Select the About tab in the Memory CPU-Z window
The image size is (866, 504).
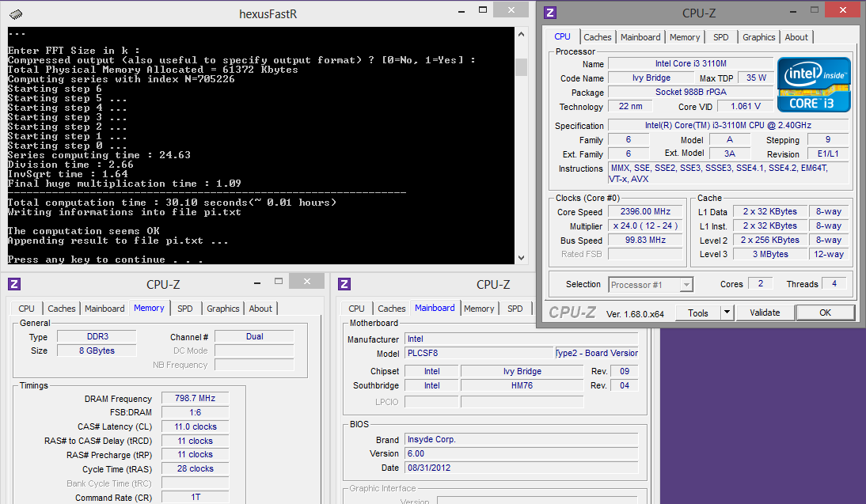point(260,309)
